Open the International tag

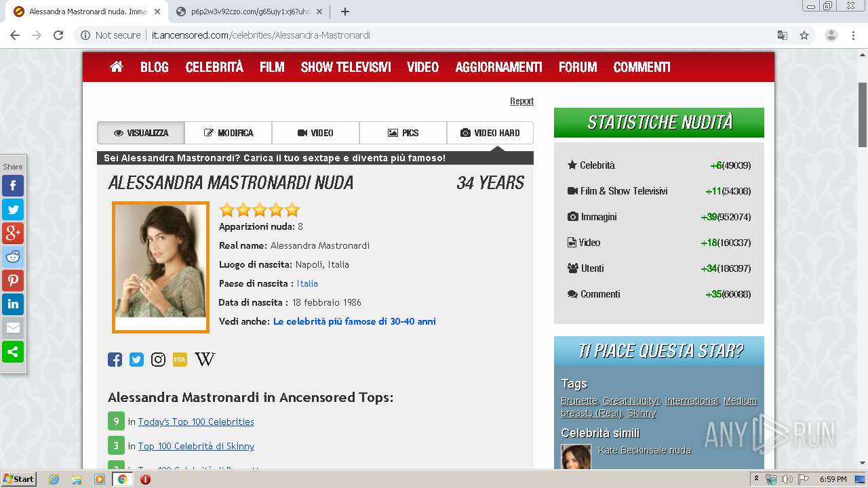tap(692, 401)
